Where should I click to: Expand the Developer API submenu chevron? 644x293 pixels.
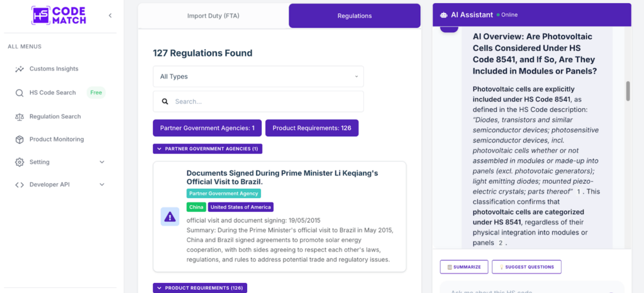(102, 185)
